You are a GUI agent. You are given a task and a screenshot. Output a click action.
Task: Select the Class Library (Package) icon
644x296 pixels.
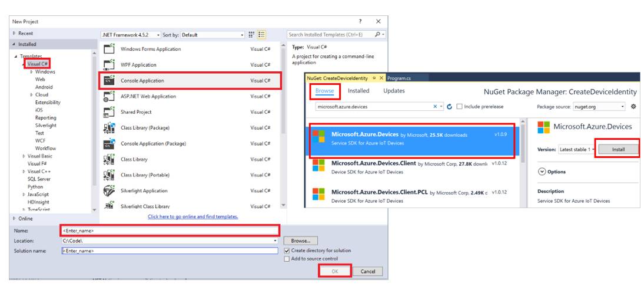[x=109, y=128]
